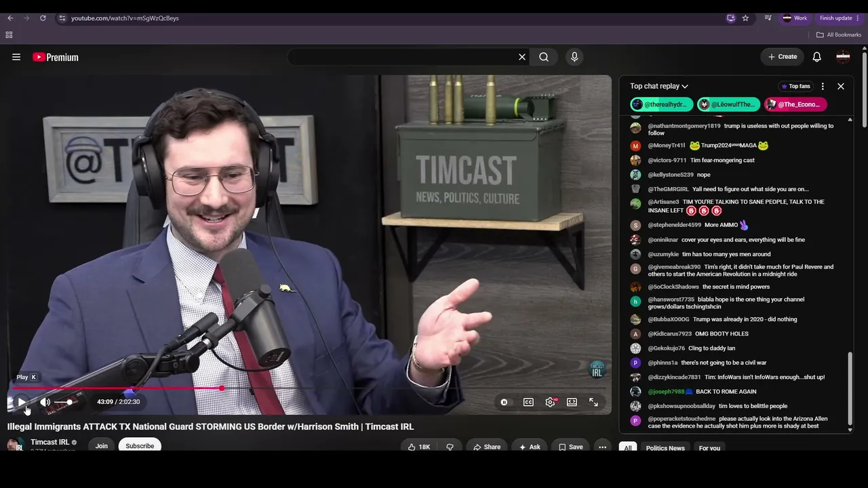Open more actions ellipsis below the video
868x488 pixels.
tap(602, 447)
